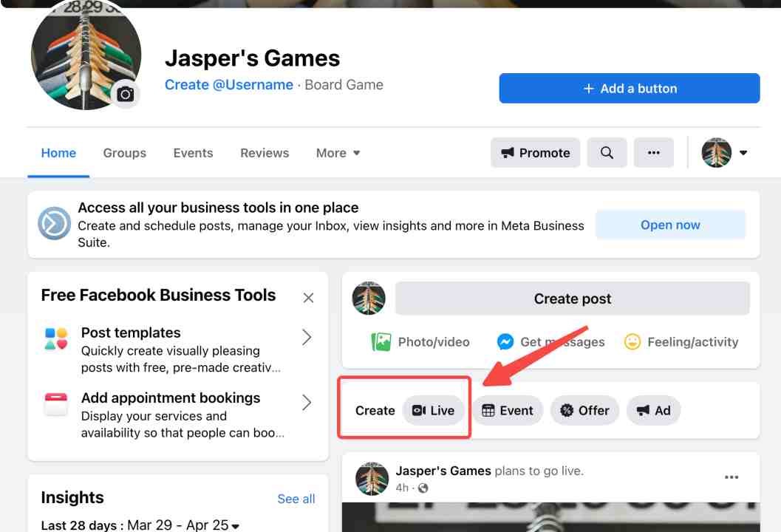The image size is (781, 532).
Task: Dismiss the Free Facebook Business Tools panel
Action: pos(308,298)
